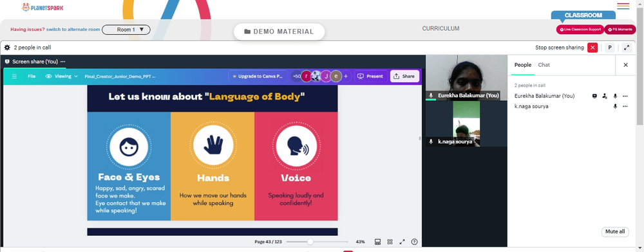Click the k.naga sourya name in list
Screen dimensions: 644x252
tap(531, 106)
